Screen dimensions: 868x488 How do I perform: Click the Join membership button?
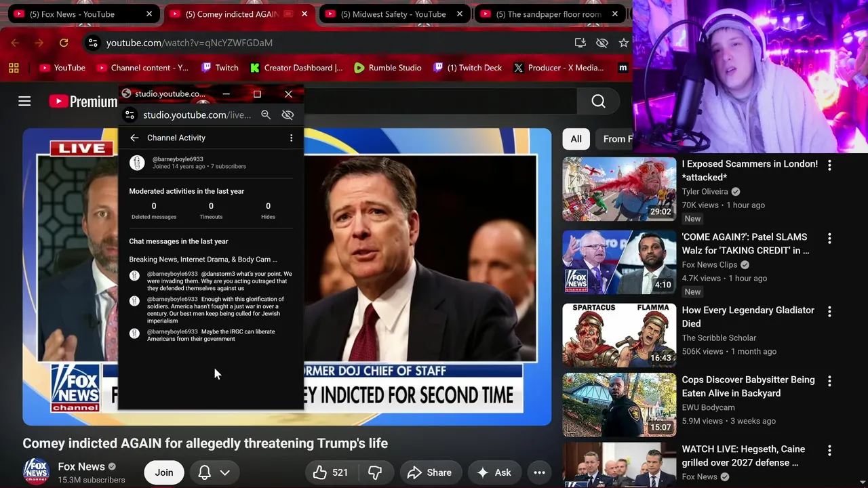click(164, 472)
